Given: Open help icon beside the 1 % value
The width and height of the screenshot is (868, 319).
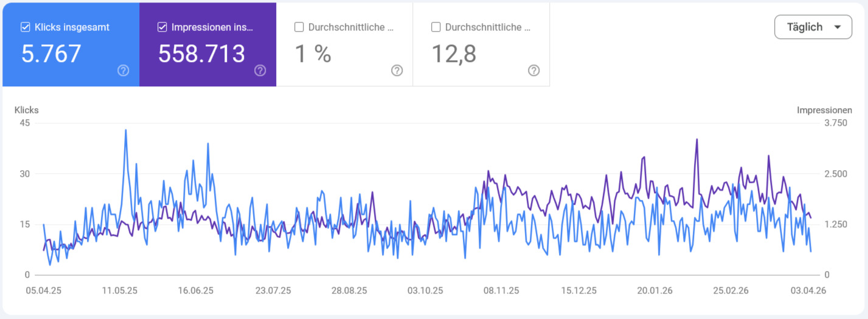Looking at the screenshot, I should click(397, 70).
